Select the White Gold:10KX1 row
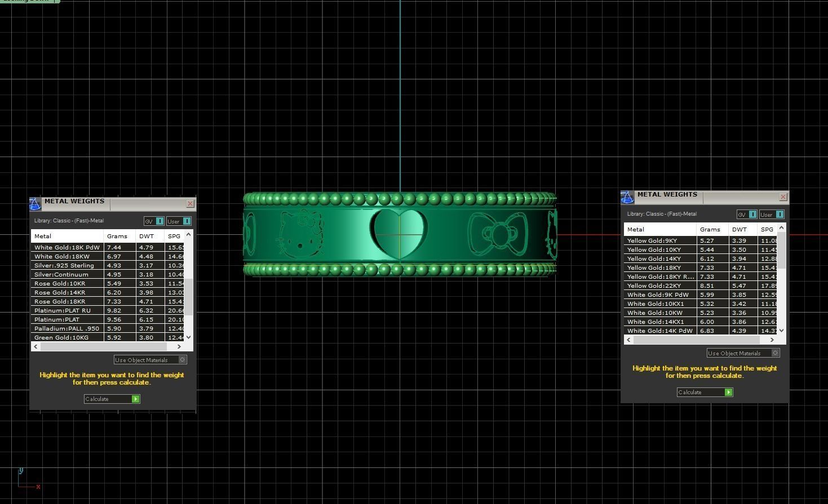 click(701, 304)
